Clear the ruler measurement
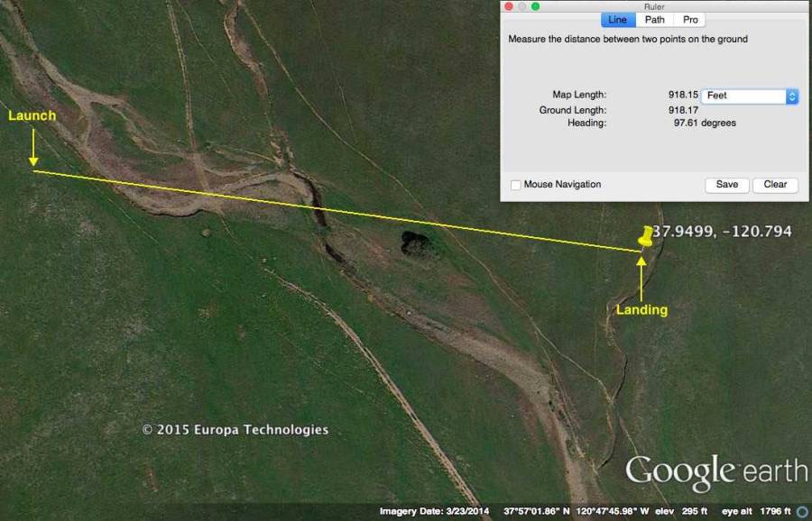Screen dimensions: 812x521 pyautogui.click(x=775, y=185)
